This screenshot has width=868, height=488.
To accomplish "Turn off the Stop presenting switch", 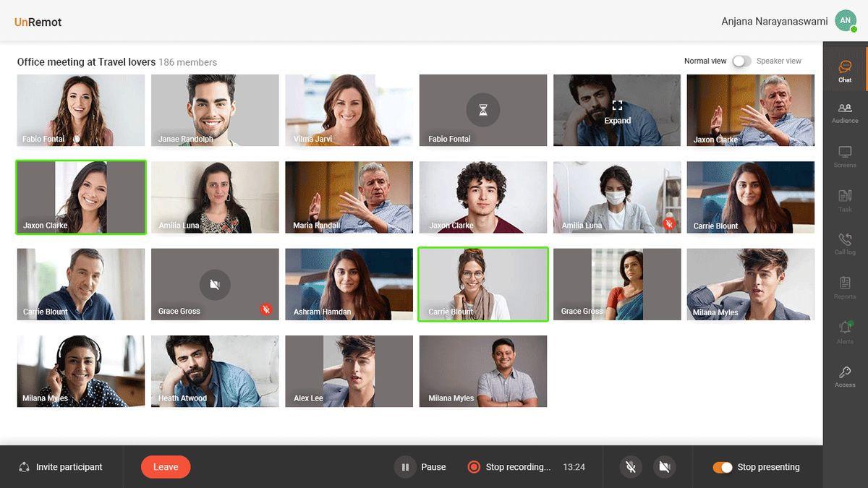I will click(x=722, y=467).
